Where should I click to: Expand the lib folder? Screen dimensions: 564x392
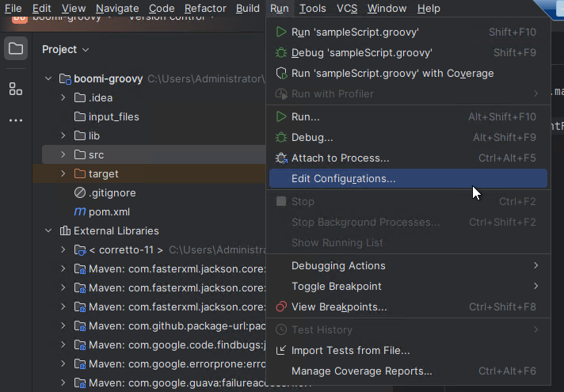(x=63, y=135)
